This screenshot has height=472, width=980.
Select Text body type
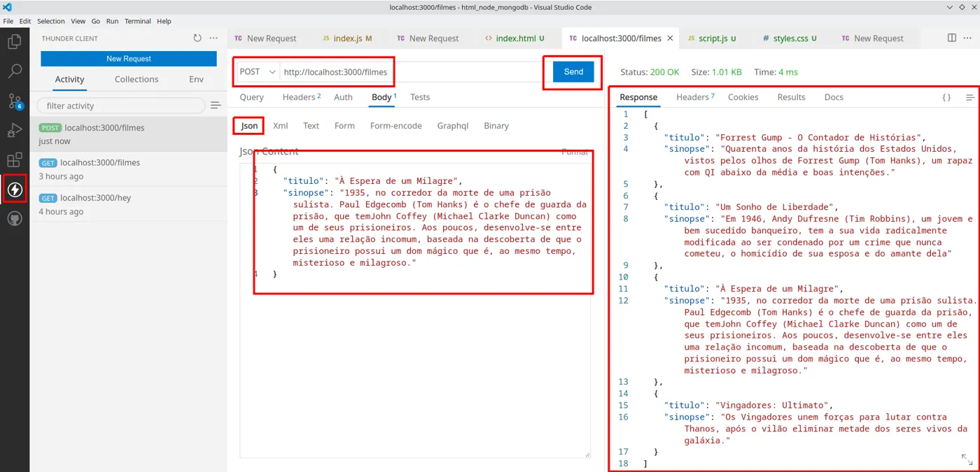tap(311, 126)
